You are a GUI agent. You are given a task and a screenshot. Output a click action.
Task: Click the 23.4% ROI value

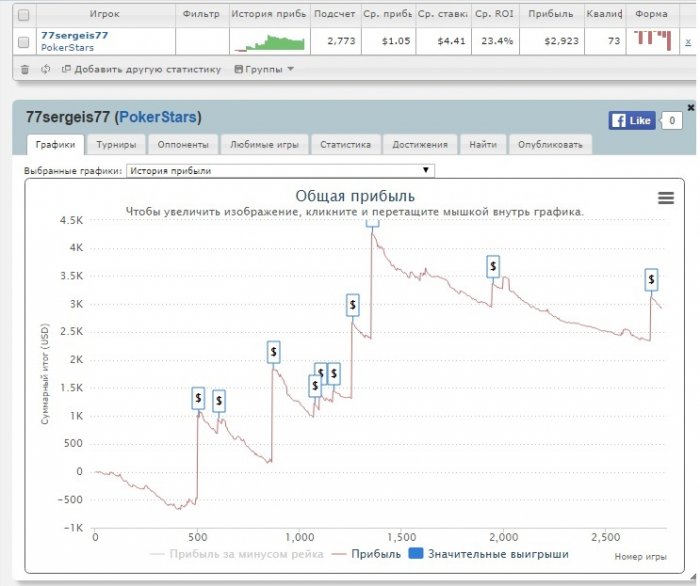[x=497, y=41]
